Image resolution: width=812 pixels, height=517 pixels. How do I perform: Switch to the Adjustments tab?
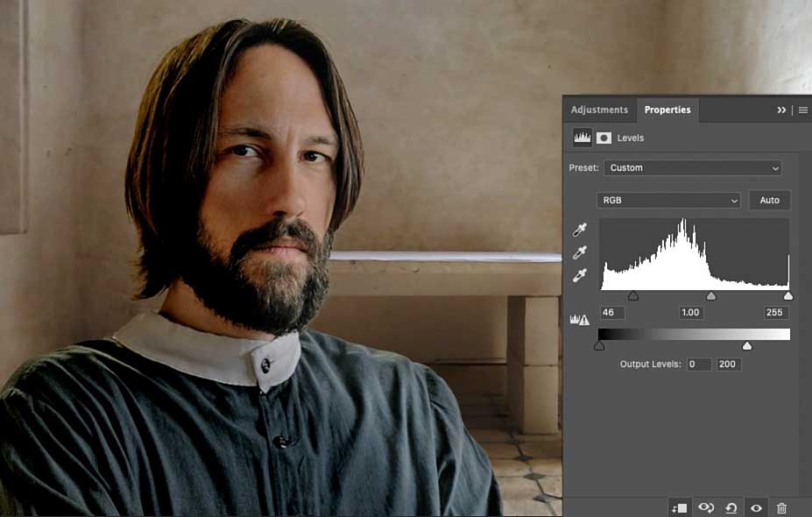(x=599, y=110)
